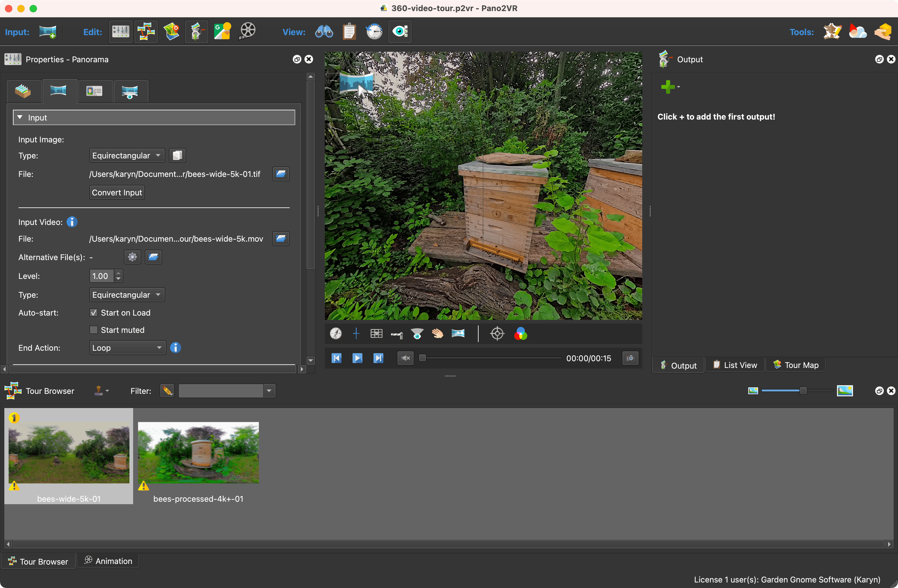The width and height of the screenshot is (898, 588).
Task: Click the Filter tag button
Action: tap(167, 391)
